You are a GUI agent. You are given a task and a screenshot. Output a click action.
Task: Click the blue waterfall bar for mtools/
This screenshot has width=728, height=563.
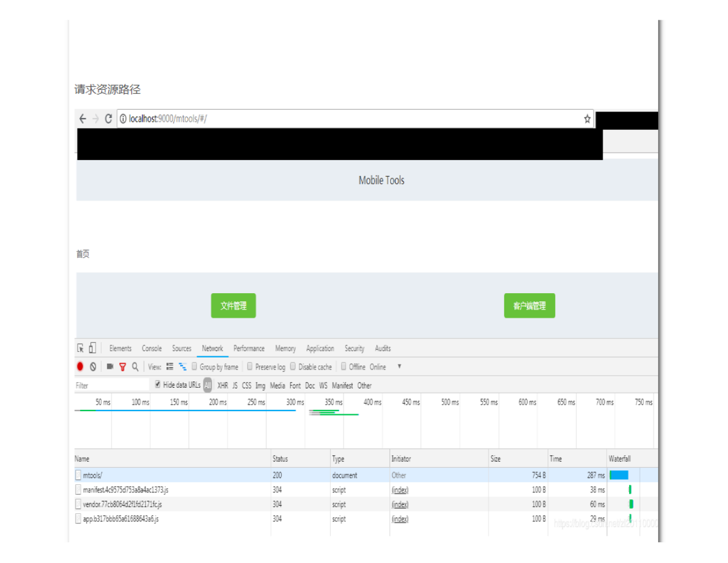click(x=619, y=475)
